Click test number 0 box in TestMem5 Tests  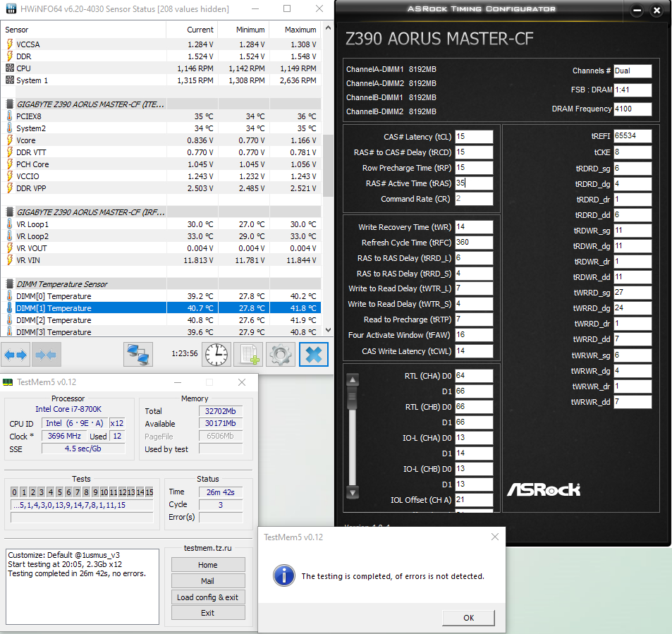coord(15,492)
